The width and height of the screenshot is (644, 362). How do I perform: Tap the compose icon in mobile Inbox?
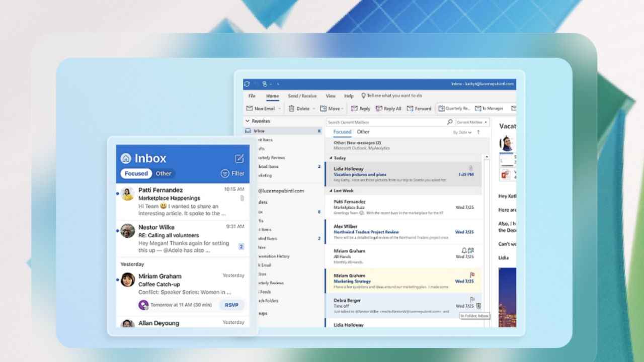pos(239,158)
